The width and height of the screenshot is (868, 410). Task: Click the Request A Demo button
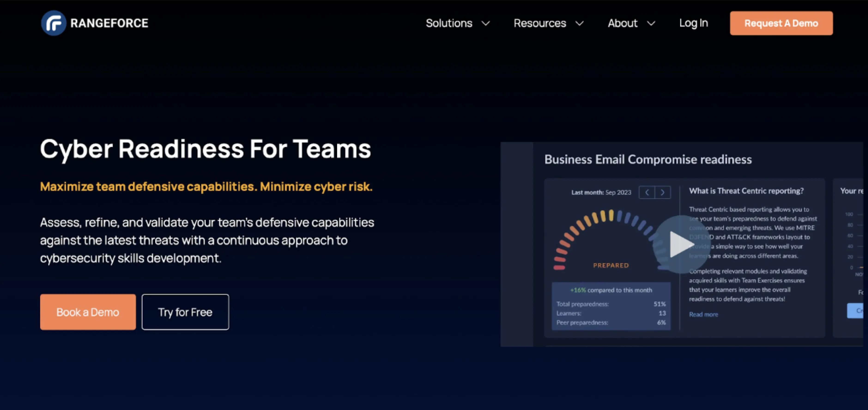click(781, 23)
